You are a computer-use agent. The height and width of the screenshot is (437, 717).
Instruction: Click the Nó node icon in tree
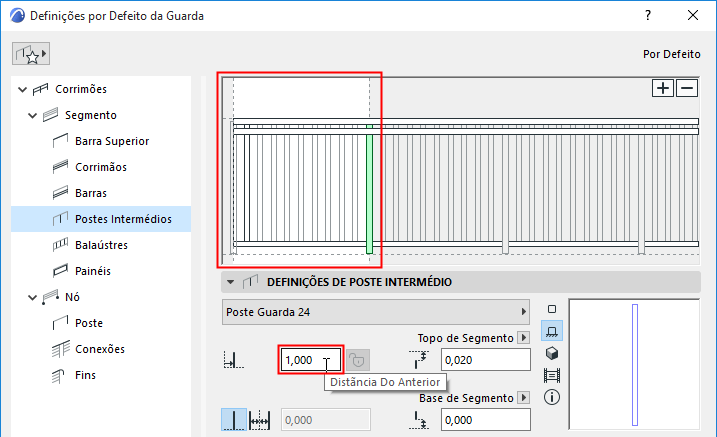[50, 297]
